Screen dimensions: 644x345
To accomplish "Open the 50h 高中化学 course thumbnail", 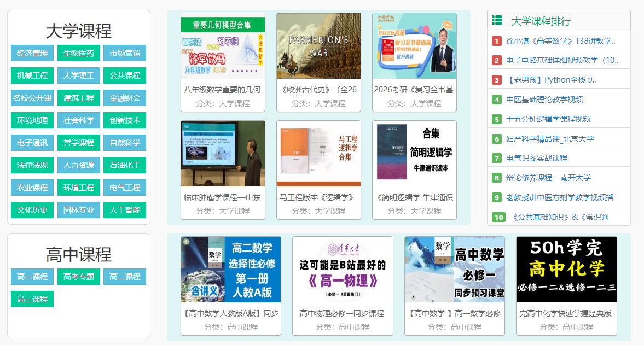I will click(x=566, y=269).
